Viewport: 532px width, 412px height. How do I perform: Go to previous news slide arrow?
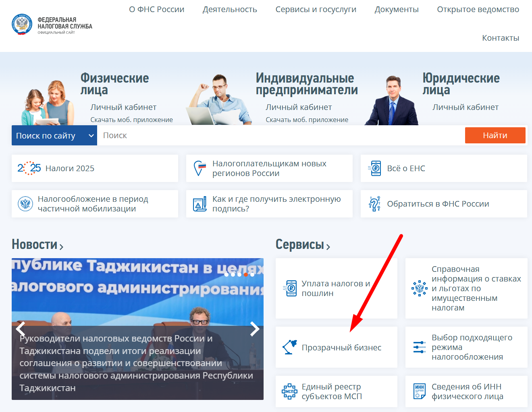(x=21, y=329)
